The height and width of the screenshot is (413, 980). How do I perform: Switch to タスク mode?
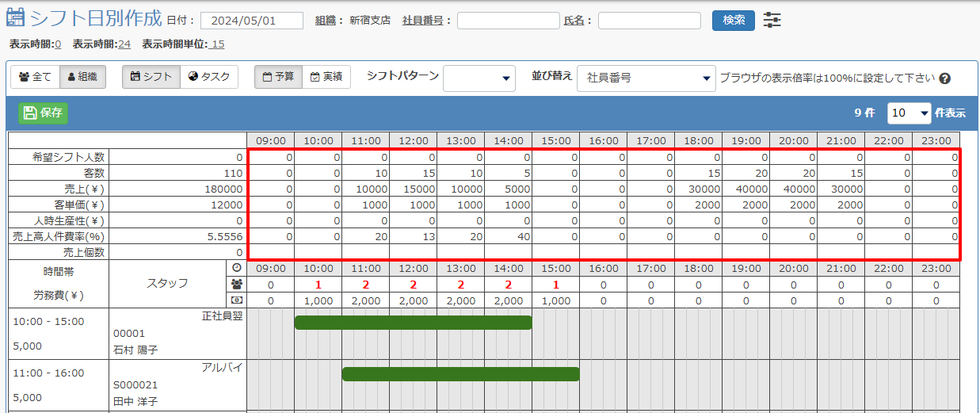point(209,77)
